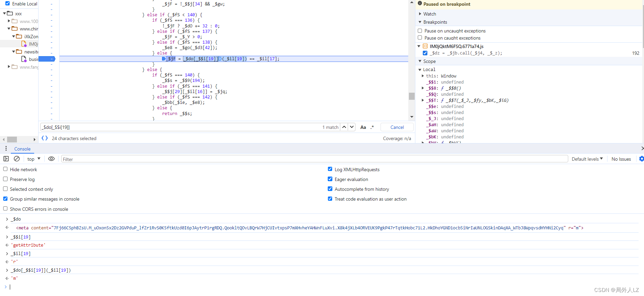
Task: Expand the _$$8 function entry
Action: [423, 88]
